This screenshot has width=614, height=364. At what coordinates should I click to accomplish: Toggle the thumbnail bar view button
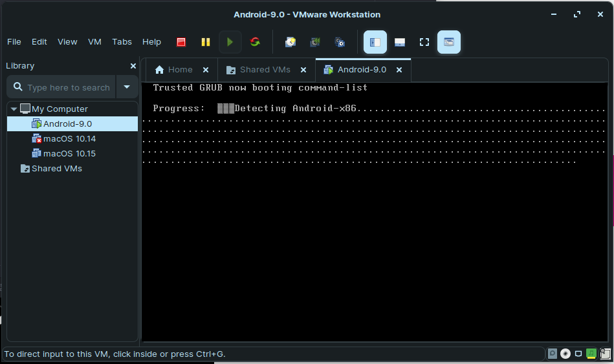pos(400,42)
